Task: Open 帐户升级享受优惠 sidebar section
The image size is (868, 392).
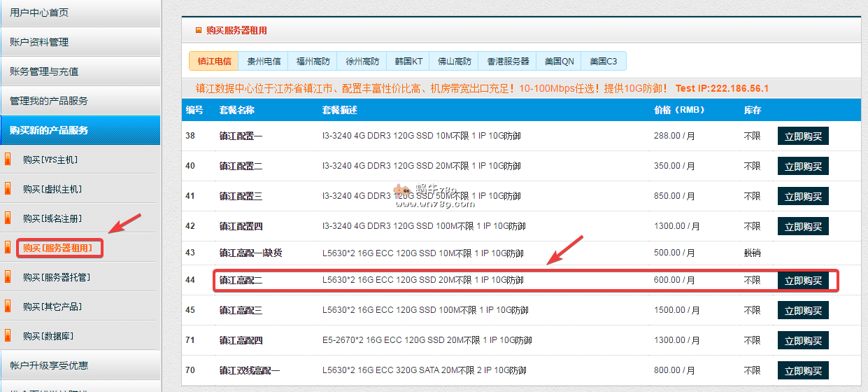Action: (49, 365)
